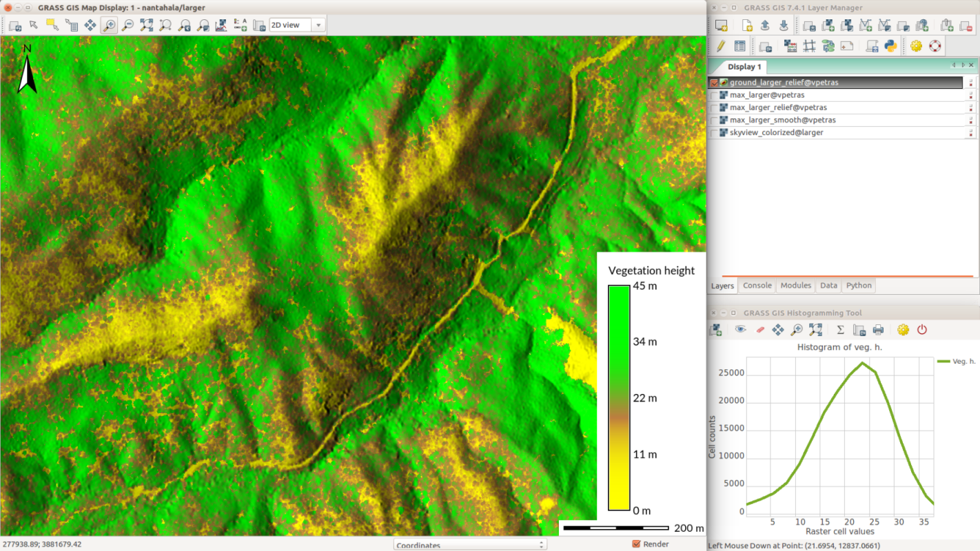Click the vegetation height color legend bar
This screenshot has height=551, width=980.
619,398
